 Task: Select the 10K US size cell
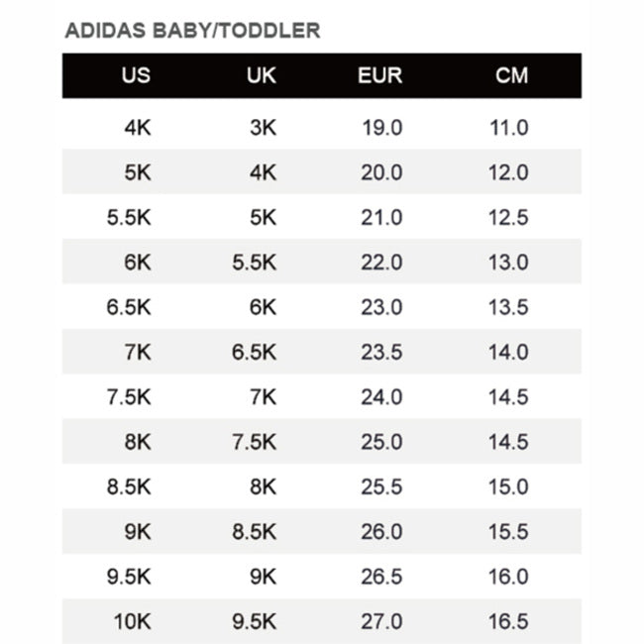tap(132, 622)
